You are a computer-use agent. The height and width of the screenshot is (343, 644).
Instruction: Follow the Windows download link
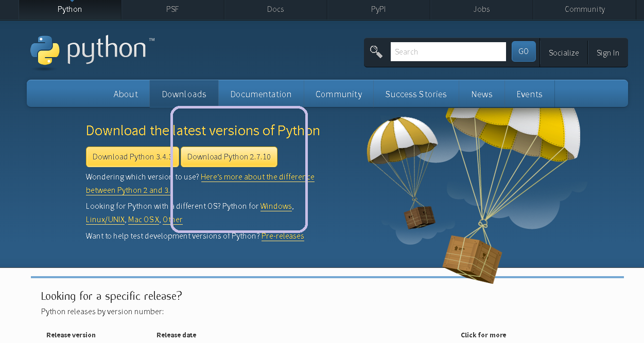tap(276, 206)
